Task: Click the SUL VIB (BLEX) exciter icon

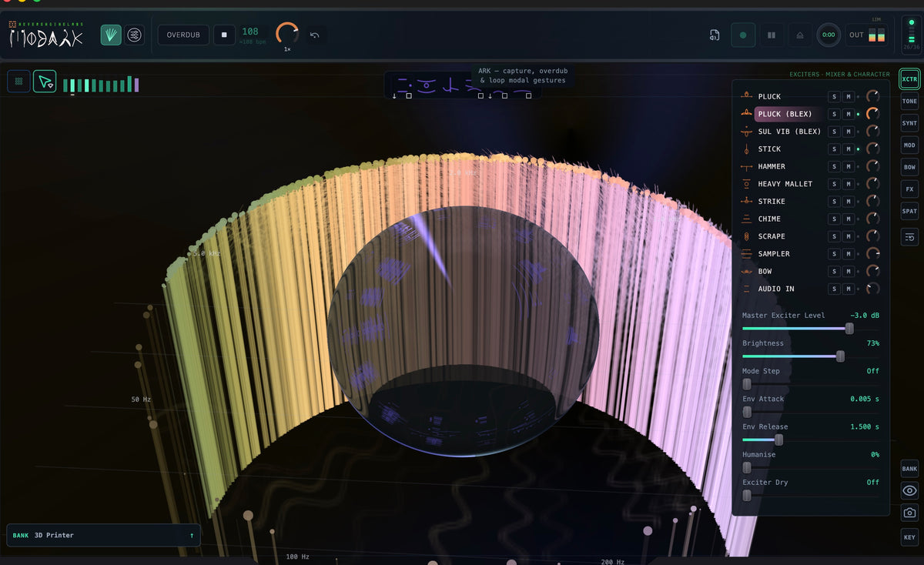Action: pyautogui.click(x=746, y=132)
